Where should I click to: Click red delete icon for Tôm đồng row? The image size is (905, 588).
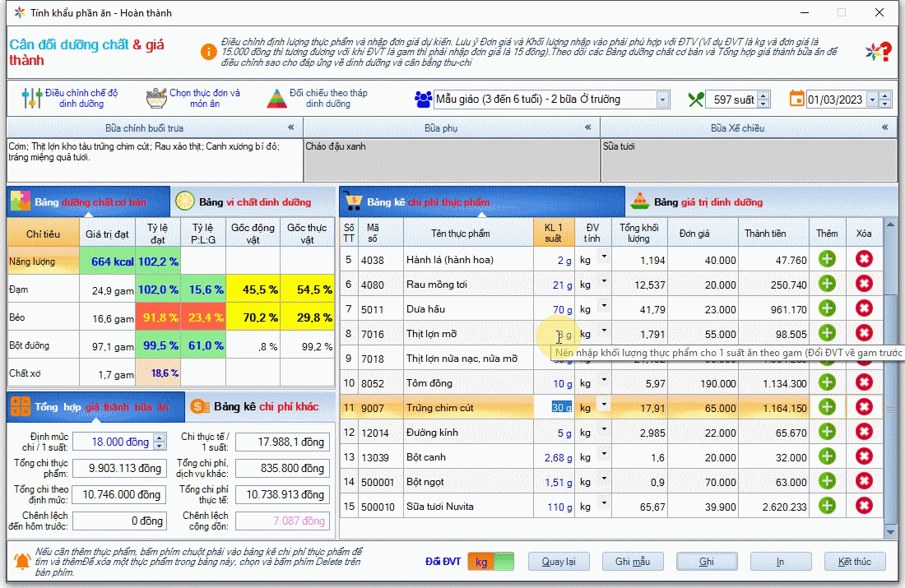pos(864,382)
